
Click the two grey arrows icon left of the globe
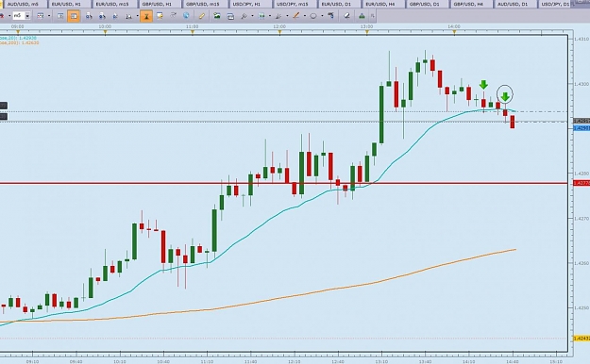tap(173, 16)
